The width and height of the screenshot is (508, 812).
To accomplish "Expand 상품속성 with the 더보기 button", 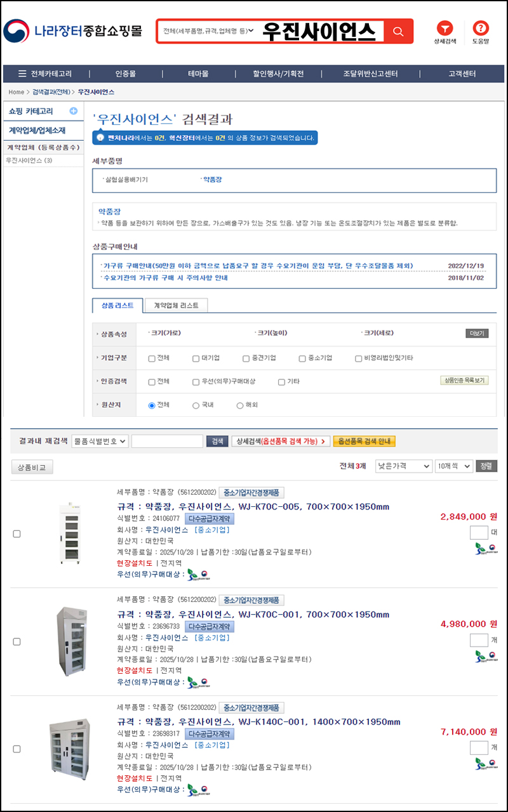I will [x=477, y=334].
